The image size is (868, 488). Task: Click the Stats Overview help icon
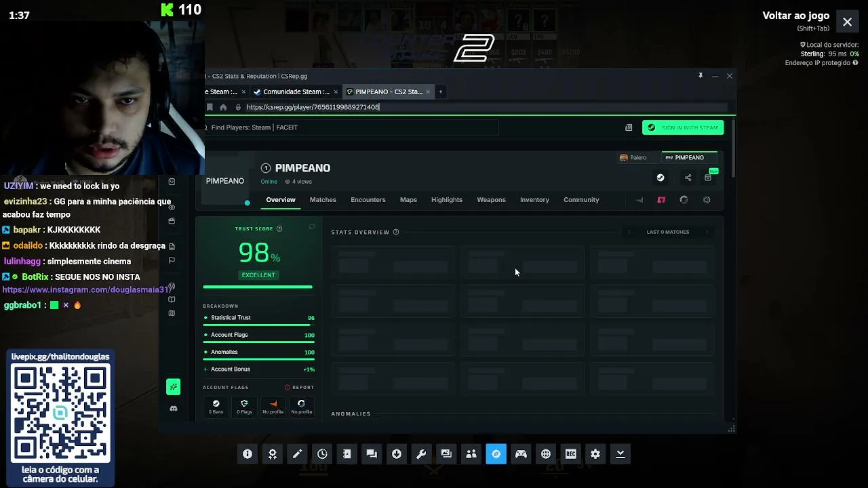[x=396, y=232]
